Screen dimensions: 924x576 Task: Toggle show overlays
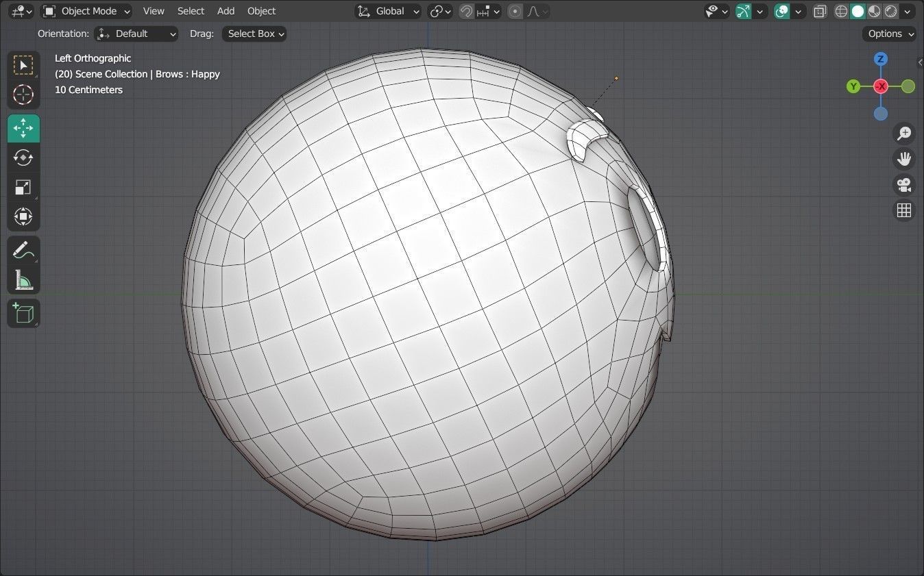[781, 11]
